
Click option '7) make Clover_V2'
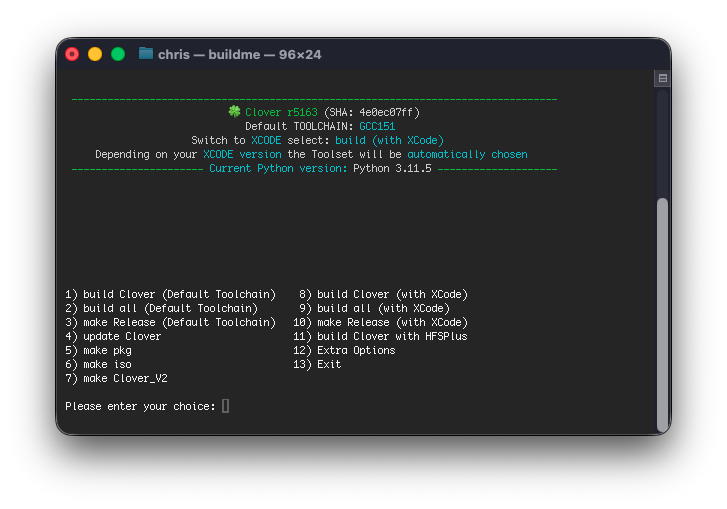(x=116, y=378)
